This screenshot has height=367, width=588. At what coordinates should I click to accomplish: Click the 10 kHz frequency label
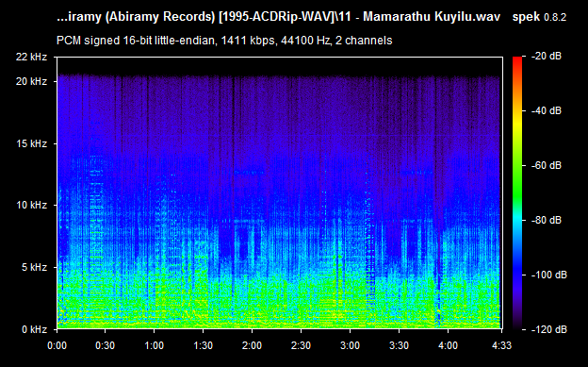tap(31, 205)
